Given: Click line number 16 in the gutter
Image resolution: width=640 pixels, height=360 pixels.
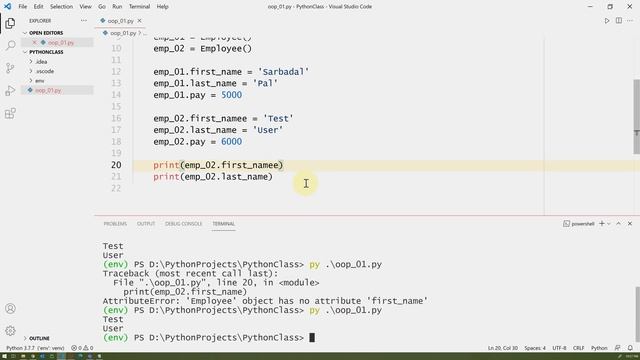Looking at the screenshot, I should pyautogui.click(x=116, y=118).
